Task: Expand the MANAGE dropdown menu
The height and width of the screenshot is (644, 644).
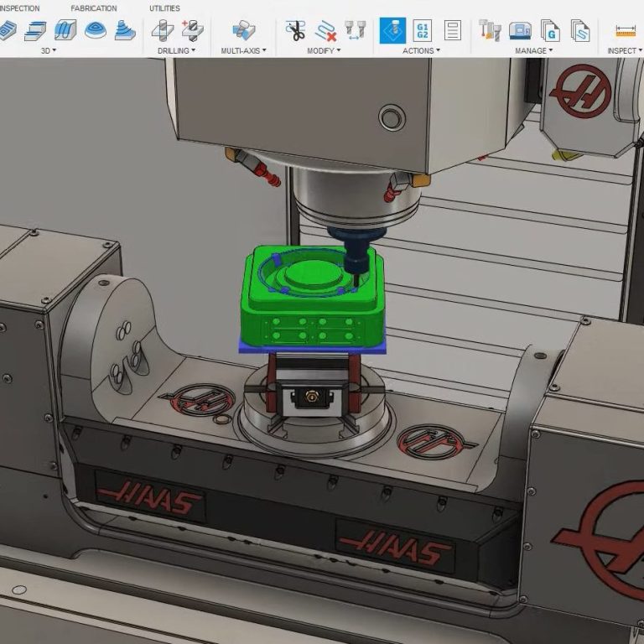Action: click(534, 50)
